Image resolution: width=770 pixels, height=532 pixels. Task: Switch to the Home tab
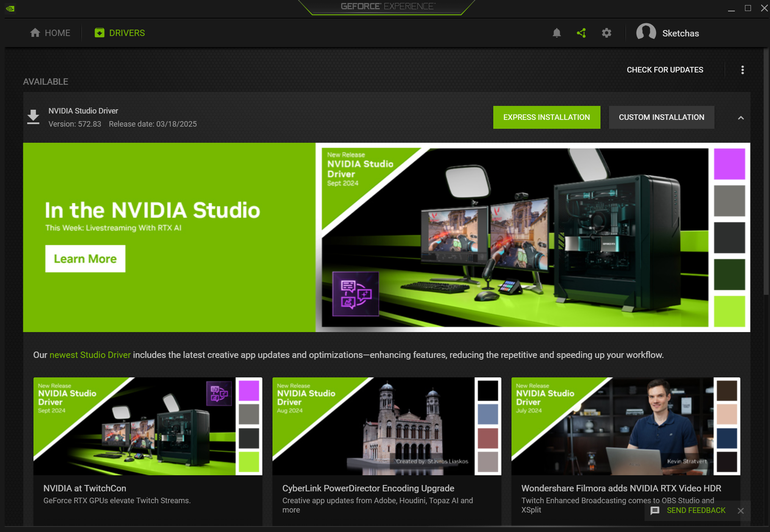(50, 33)
